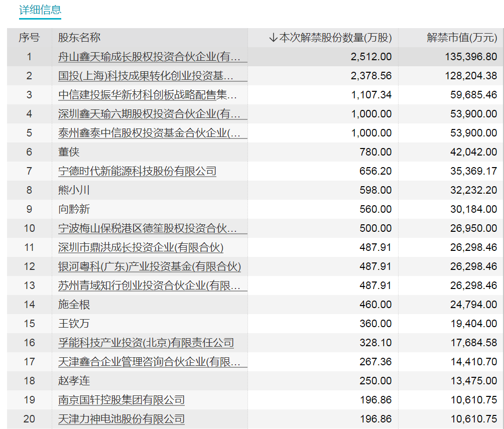Click market value 24,794.00

474,305
